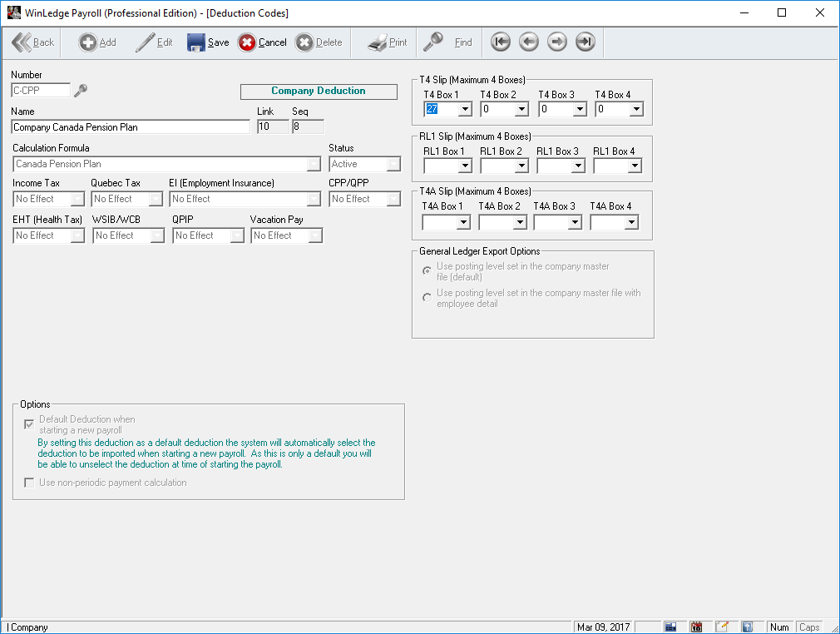The height and width of the screenshot is (634, 840).
Task: Expand the T4 Box 1 dropdown
Action: [x=464, y=109]
